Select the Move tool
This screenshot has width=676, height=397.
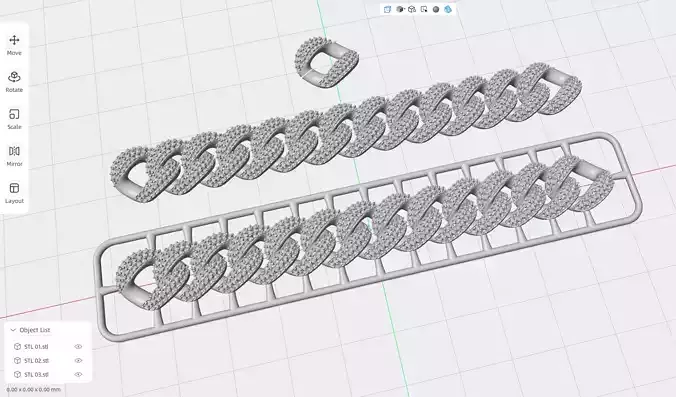click(14, 45)
